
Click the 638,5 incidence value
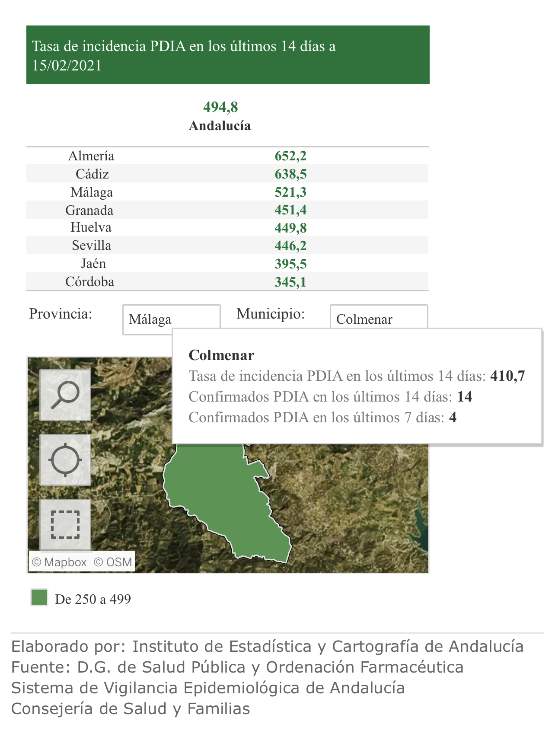(290, 174)
